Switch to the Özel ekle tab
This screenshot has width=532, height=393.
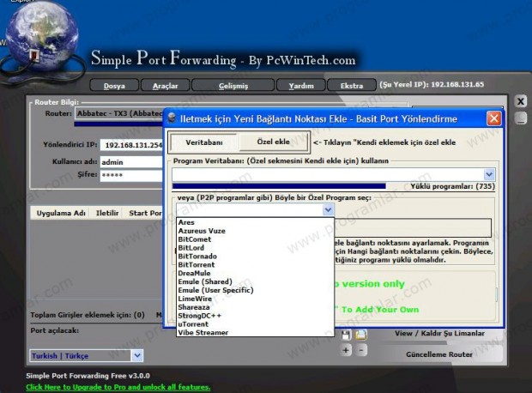pyautogui.click(x=273, y=142)
